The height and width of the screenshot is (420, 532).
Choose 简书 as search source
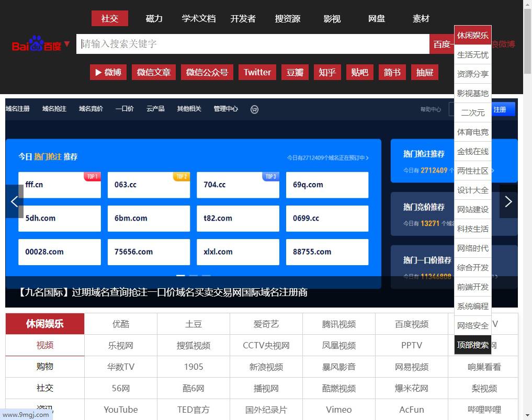click(x=392, y=72)
